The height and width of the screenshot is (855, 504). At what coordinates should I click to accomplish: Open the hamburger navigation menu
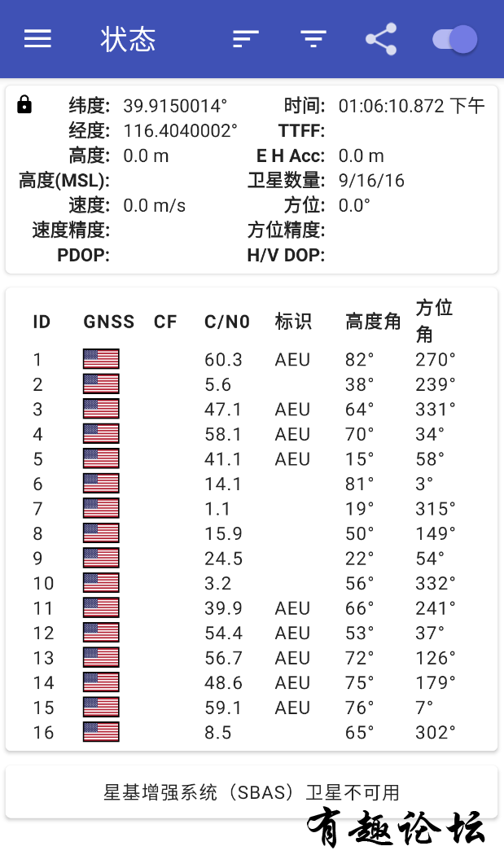pyautogui.click(x=37, y=39)
